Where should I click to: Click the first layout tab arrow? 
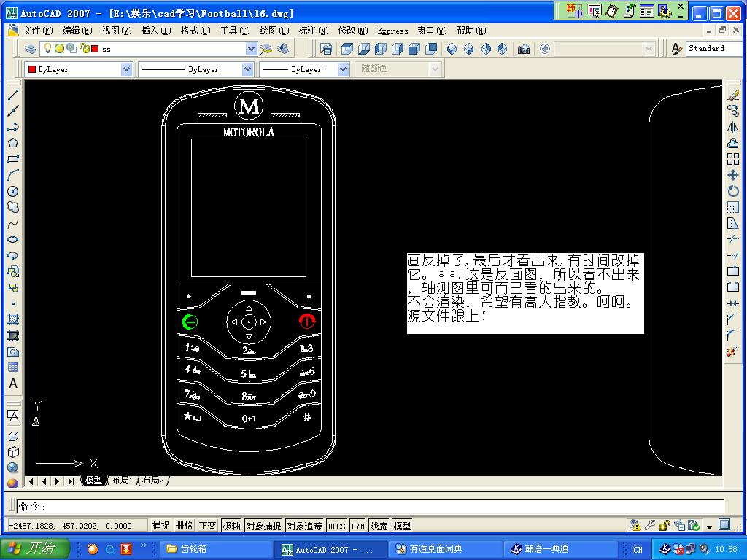31,481
